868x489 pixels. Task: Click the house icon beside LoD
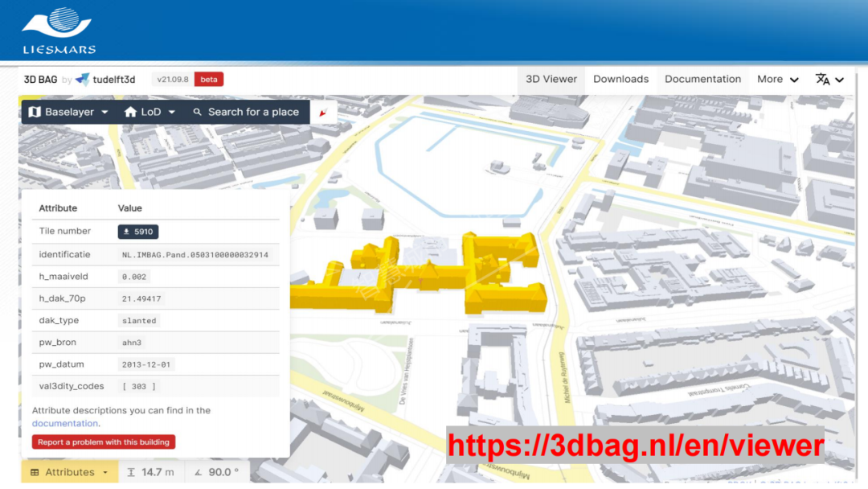[130, 112]
